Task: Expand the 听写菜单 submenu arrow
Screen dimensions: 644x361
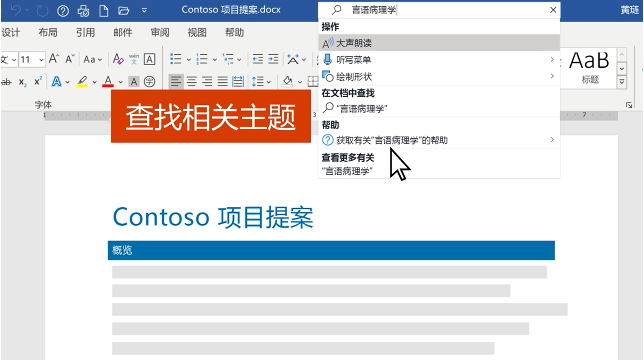Action: [552, 59]
